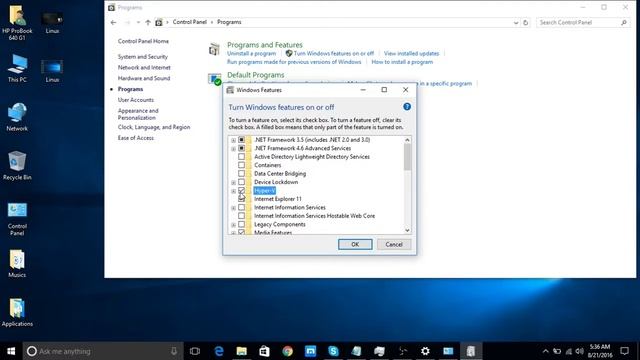
Task: Show hidden system tray icons
Action: point(545,351)
